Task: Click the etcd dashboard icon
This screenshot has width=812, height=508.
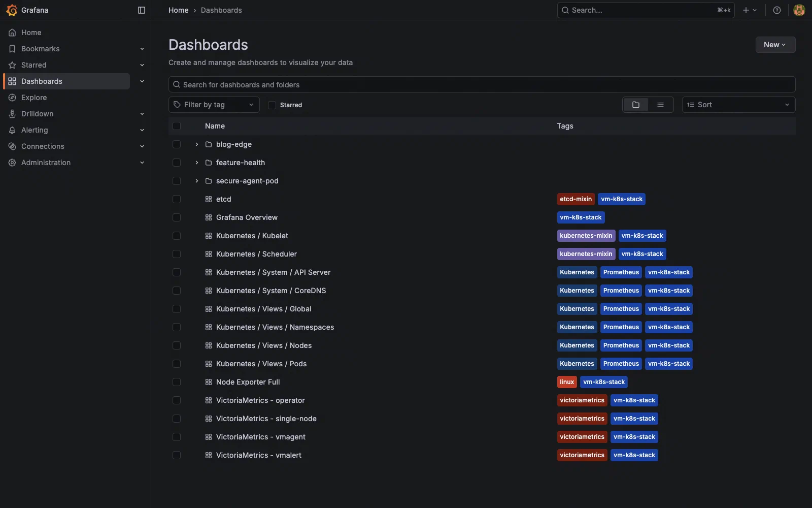Action: tap(209, 199)
